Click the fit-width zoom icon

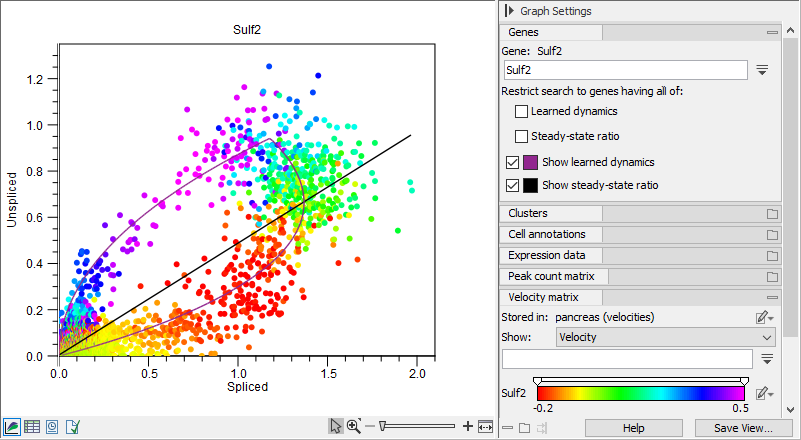(x=486, y=427)
